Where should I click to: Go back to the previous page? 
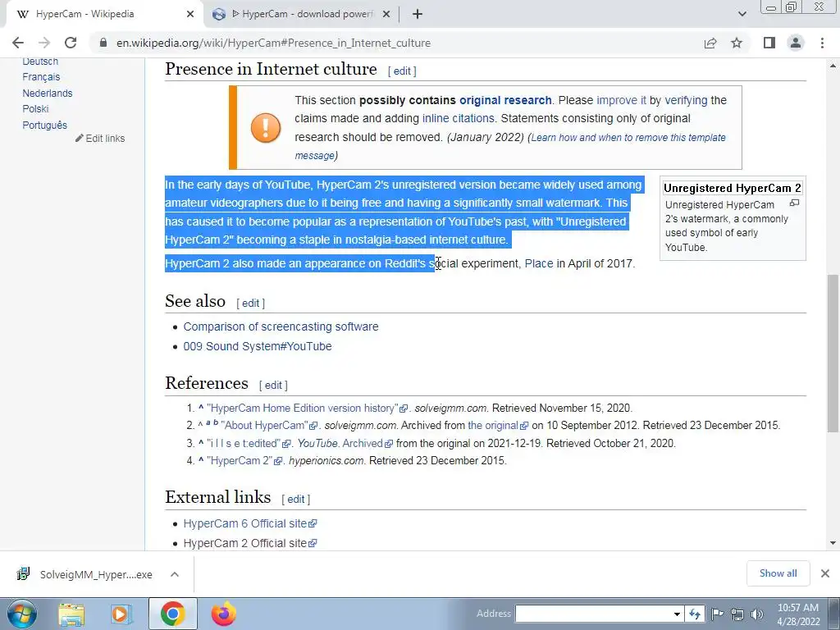coord(18,43)
